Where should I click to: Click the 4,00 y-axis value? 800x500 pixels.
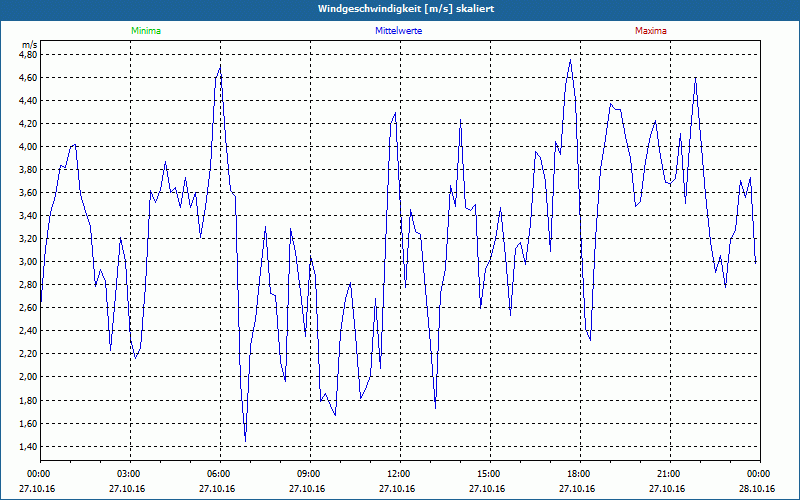coord(29,146)
